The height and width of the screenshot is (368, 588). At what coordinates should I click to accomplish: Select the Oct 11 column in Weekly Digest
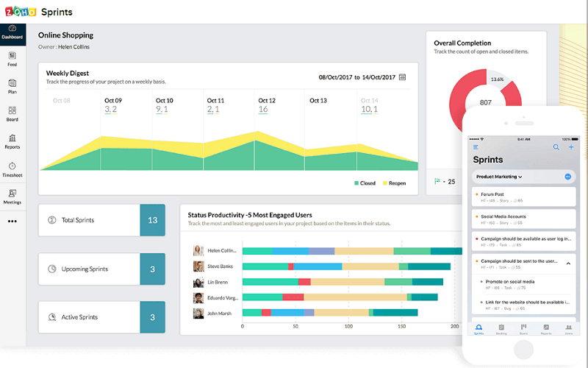tap(229, 130)
